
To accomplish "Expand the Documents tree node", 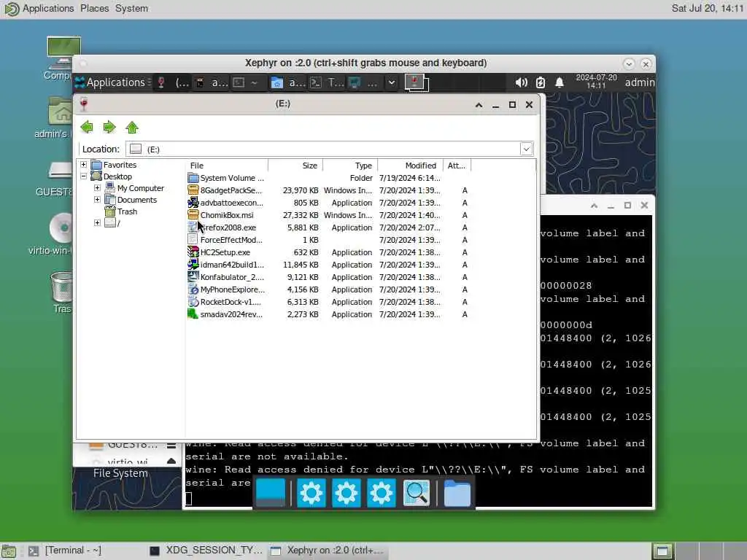I will [x=97, y=200].
